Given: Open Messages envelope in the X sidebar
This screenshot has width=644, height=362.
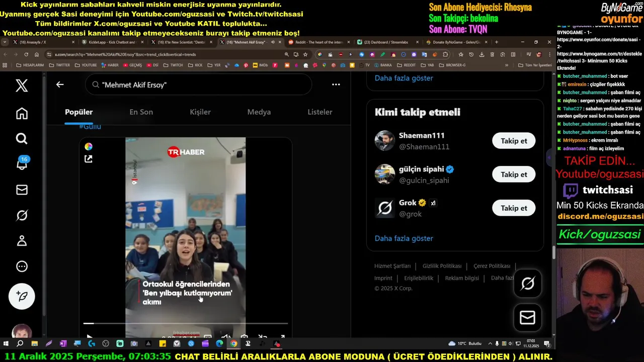Looking at the screenshot, I should (22, 190).
